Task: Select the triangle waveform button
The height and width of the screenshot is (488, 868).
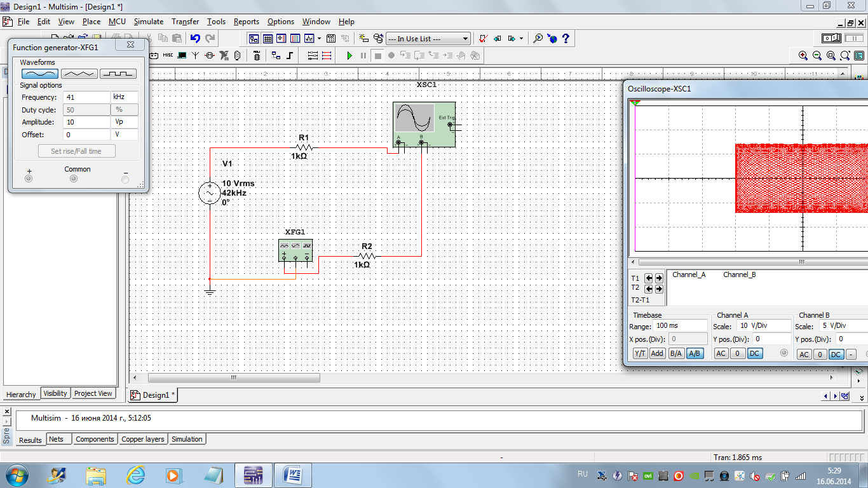Action: (x=79, y=74)
